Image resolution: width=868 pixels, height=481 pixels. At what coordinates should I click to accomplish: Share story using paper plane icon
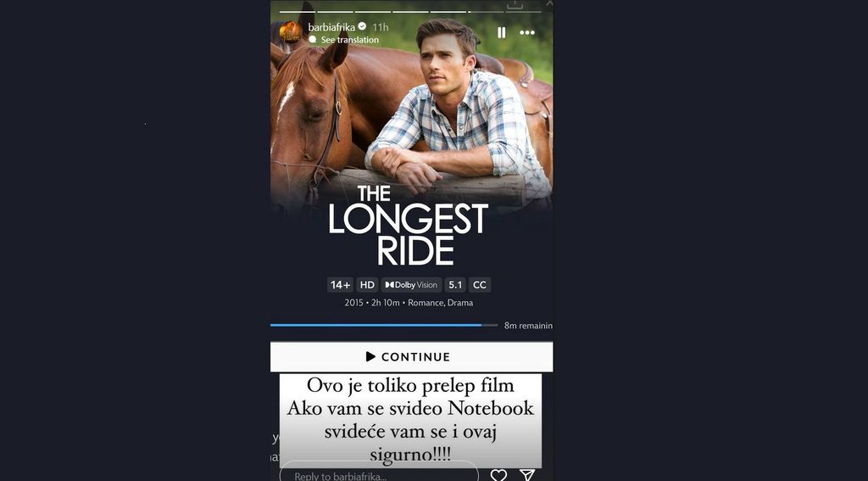click(527, 475)
